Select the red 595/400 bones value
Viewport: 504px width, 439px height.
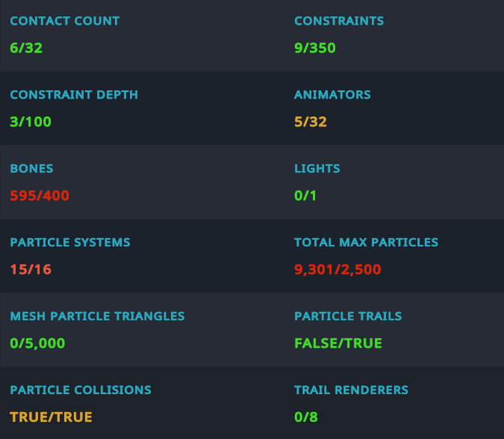(x=40, y=196)
